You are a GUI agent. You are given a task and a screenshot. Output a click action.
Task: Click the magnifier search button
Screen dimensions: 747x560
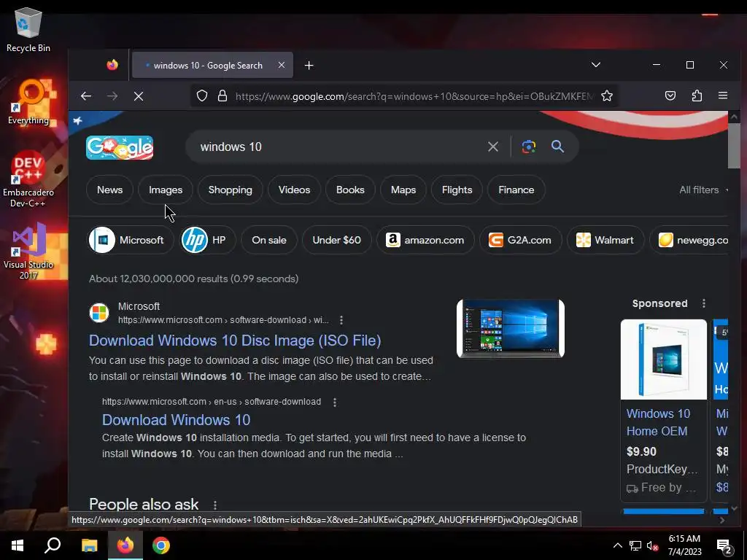[557, 147]
